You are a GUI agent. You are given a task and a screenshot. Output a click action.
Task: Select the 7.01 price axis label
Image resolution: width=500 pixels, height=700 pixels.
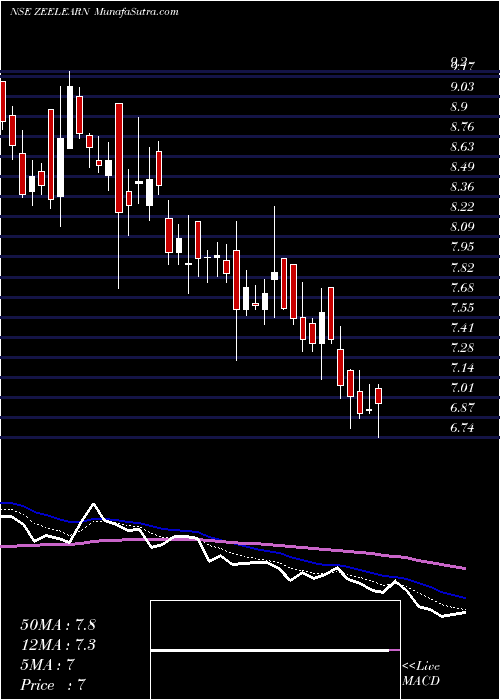462,388
